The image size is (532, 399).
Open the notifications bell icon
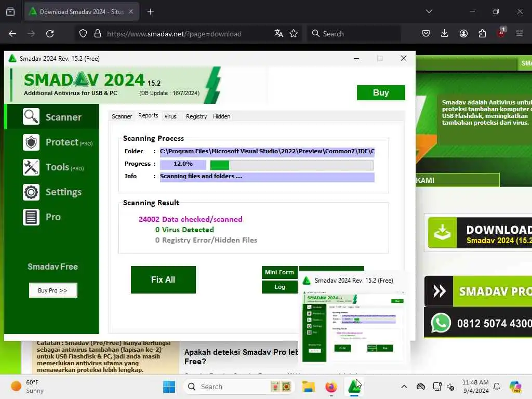click(497, 387)
